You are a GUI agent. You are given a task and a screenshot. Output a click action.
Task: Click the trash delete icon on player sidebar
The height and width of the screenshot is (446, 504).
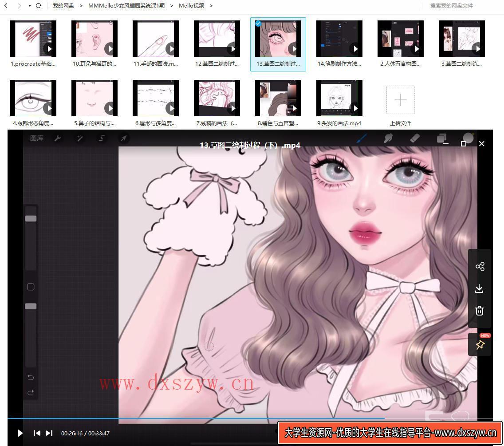480,311
